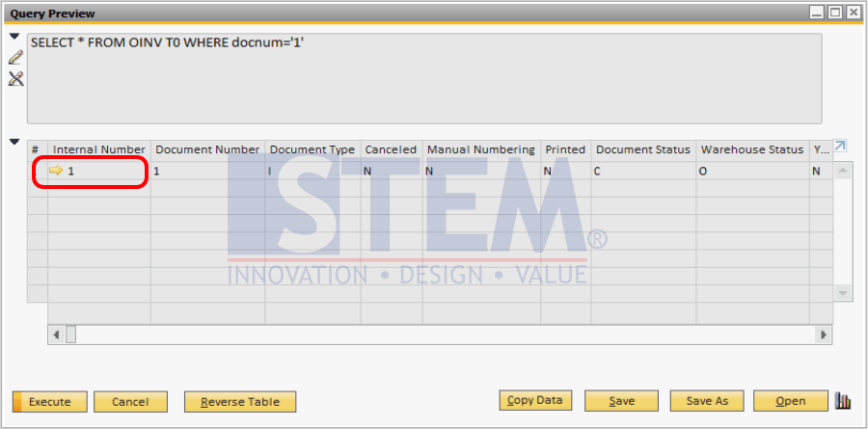Select the Canceled column header

(392, 150)
